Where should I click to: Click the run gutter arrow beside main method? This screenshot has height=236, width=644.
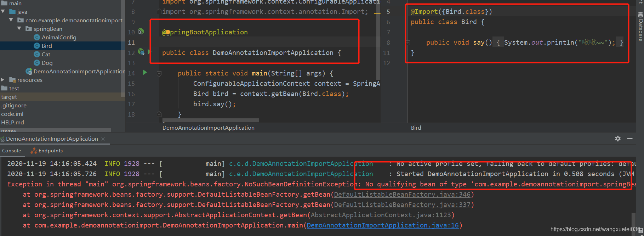[145, 72]
